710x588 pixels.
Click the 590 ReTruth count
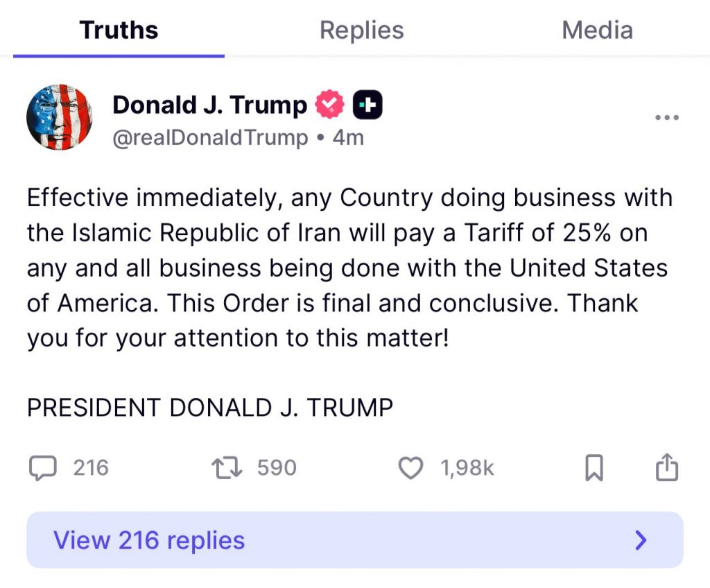coord(277,468)
